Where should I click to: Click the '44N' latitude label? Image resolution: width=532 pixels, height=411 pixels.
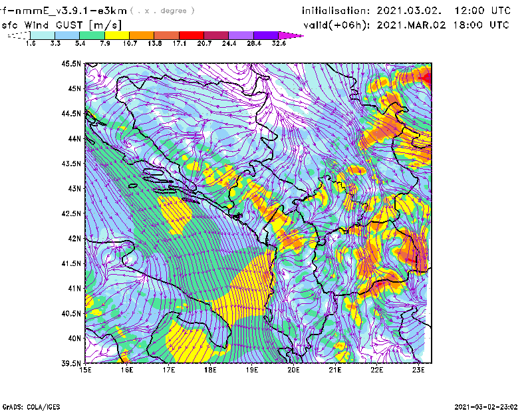[x=74, y=138]
